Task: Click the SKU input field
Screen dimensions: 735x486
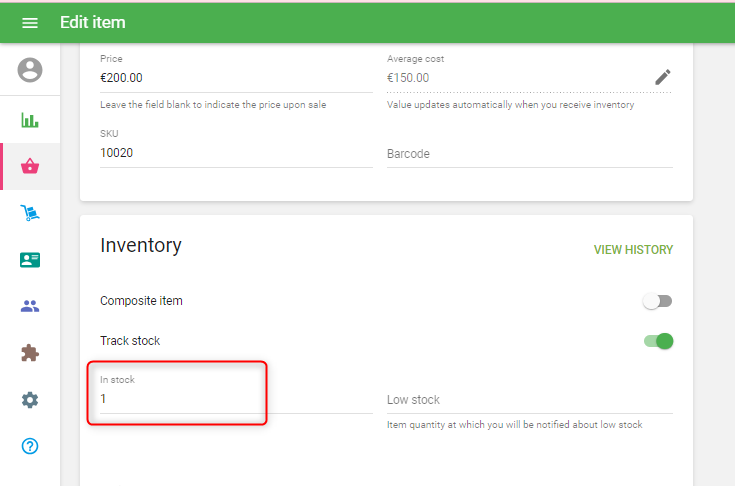Action: 236,153
